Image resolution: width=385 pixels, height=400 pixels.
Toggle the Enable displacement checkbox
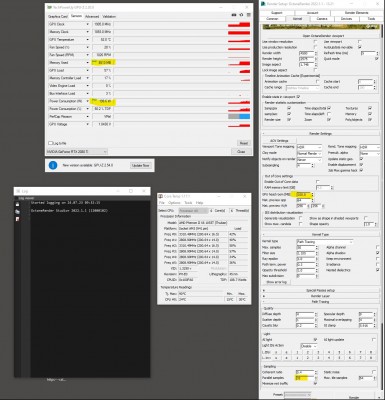point(361,165)
